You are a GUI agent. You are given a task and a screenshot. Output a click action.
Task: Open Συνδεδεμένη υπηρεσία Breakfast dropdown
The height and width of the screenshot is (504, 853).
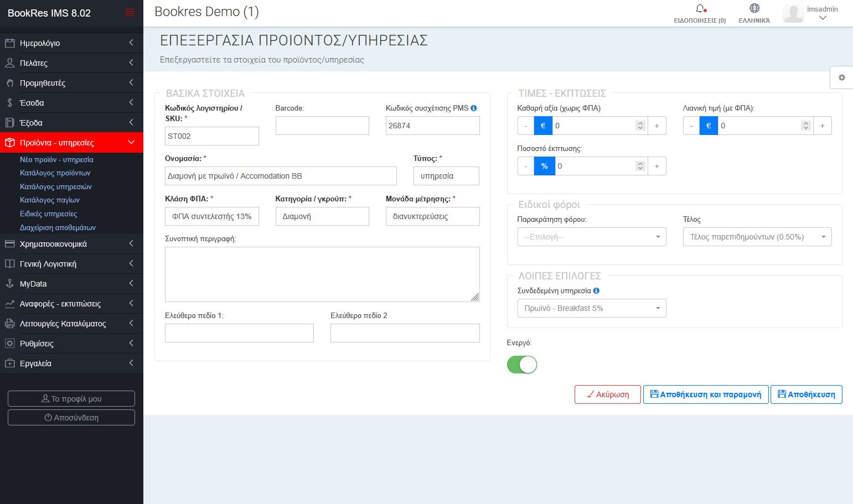click(x=591, y=308)
